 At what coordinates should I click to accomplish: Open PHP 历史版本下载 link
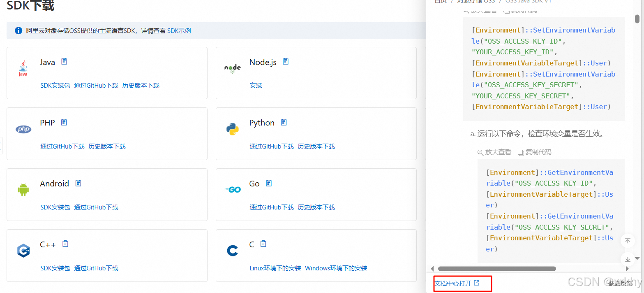(107, 146)
